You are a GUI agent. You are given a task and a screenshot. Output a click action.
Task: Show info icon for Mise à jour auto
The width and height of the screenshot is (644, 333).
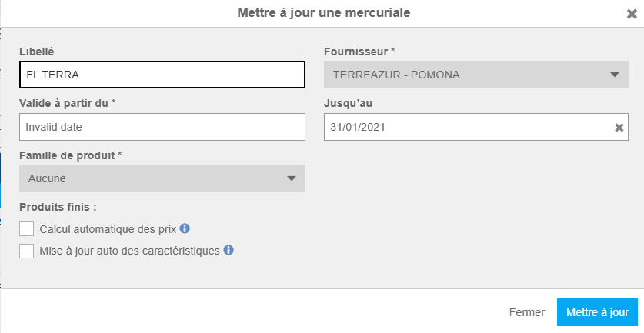click(229, 250)
